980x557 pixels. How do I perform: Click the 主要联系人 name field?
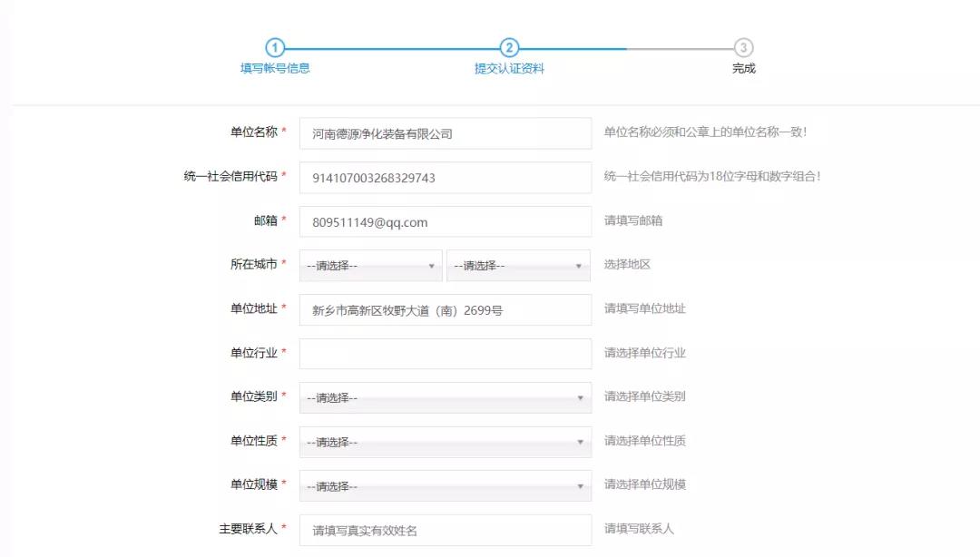coord(445,530)
